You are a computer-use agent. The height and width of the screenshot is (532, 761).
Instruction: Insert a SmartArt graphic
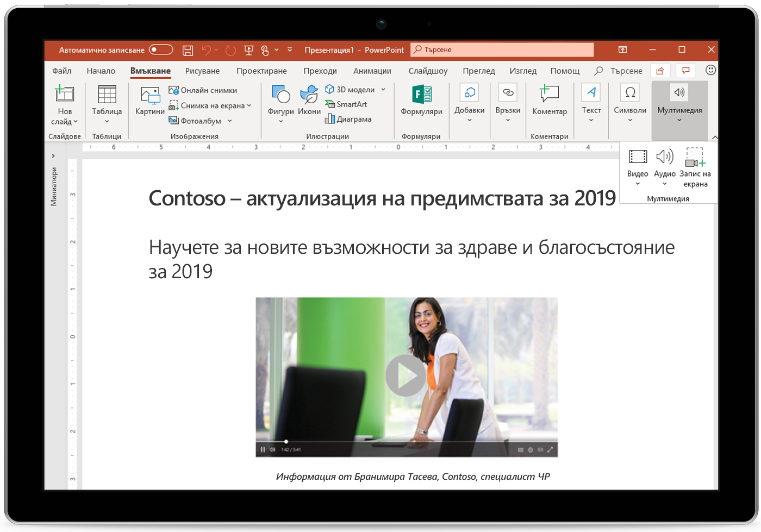point(346,104)
